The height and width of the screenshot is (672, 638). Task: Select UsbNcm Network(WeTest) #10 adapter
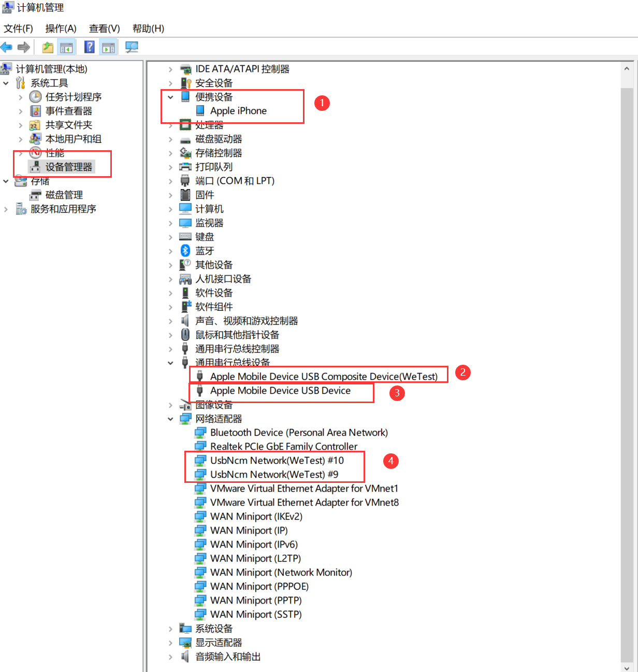point(277,460)
